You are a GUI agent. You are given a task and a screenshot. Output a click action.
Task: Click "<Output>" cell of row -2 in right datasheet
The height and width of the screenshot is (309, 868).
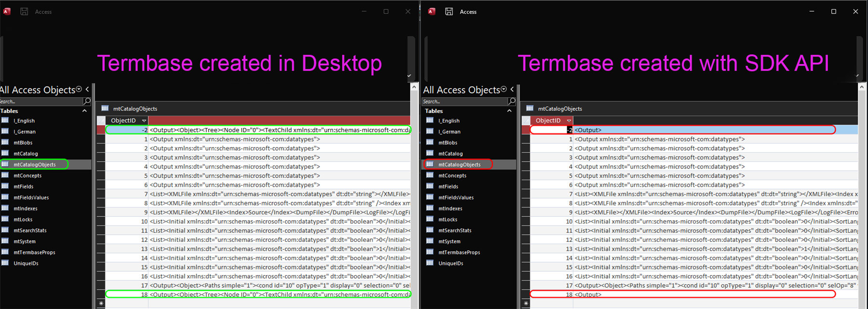(x=715, y=130)
